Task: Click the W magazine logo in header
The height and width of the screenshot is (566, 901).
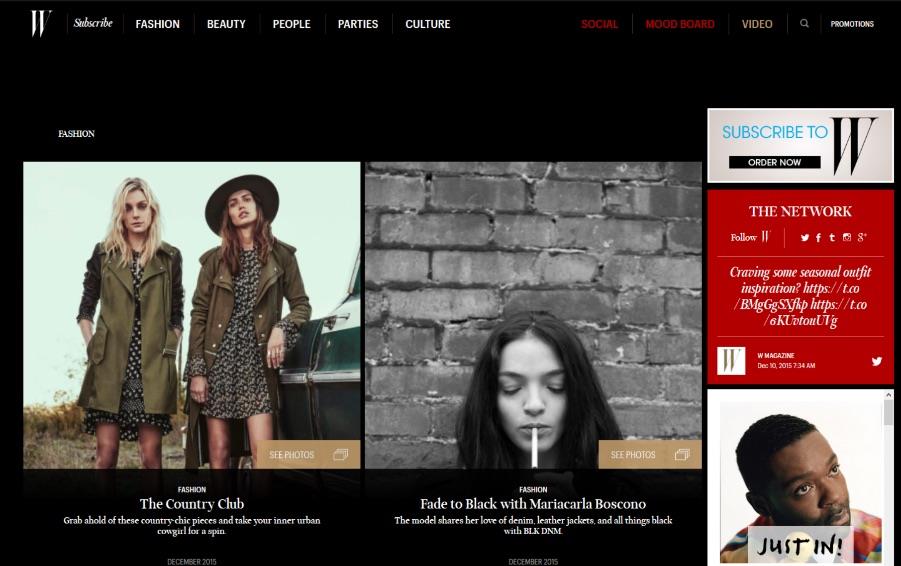Action: click(x=40, y=23)
